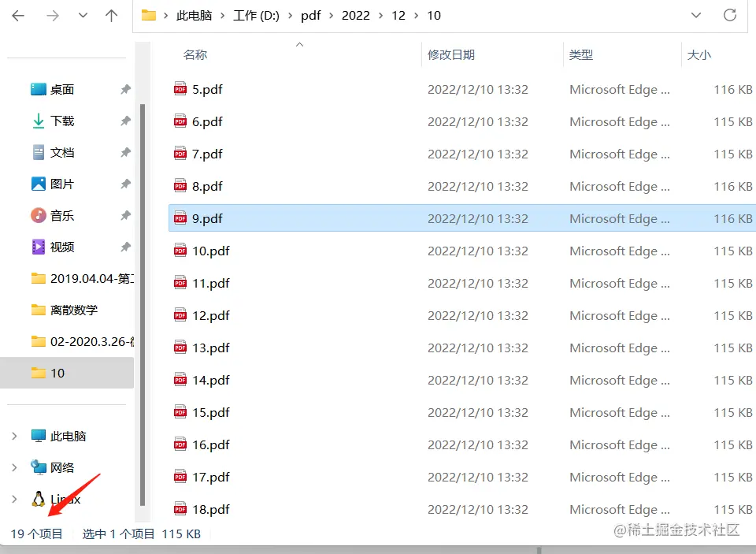Click the pin icon next to 视频
This screenshot has height=554, width=756.
click(x=125, y=247)
